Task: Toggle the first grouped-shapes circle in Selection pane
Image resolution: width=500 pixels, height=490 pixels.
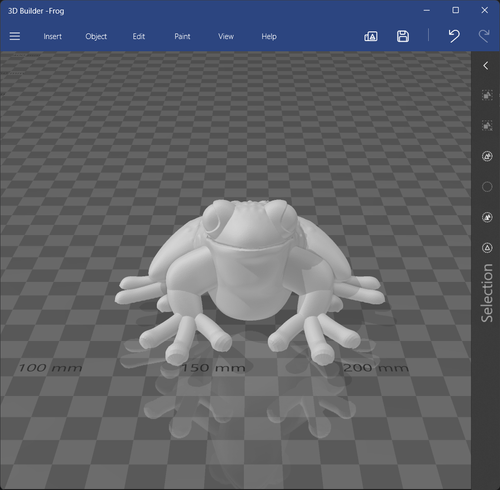Action: pyautogui.click(x=487, y=156)
